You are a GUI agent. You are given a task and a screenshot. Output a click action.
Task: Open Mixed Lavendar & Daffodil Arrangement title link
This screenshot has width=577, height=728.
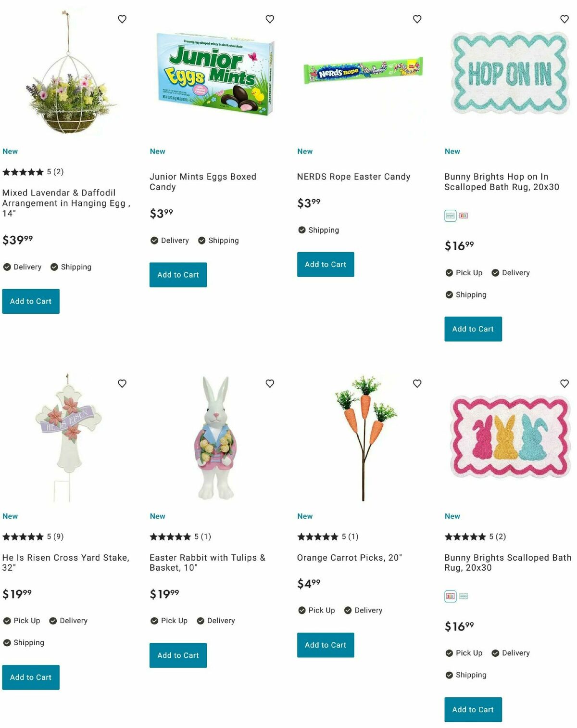point(66,203)
